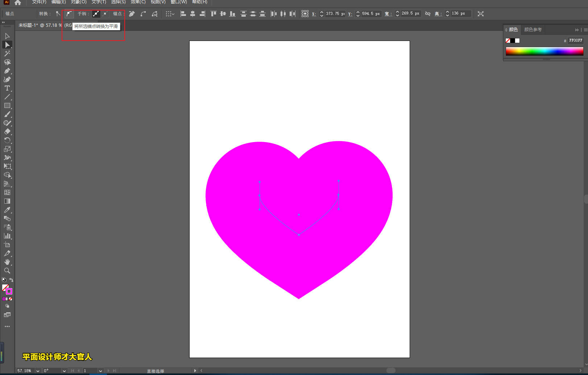Activate the Zoom tool

pos(7,271)
